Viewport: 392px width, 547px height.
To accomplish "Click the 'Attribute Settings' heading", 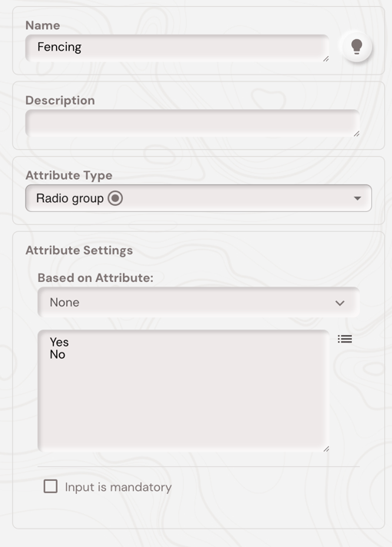I will tap(79, 250).
